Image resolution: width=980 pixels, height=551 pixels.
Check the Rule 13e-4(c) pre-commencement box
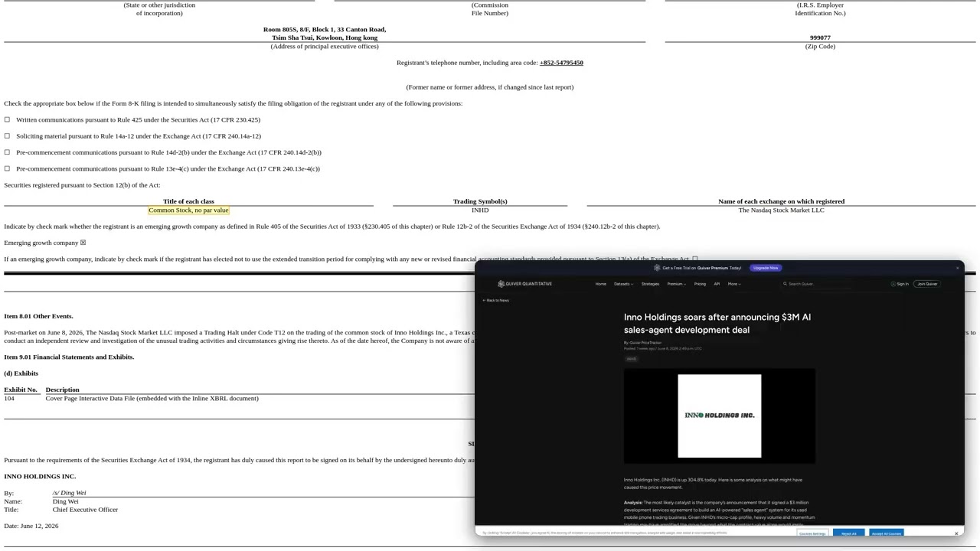click(x=7, y=168)
